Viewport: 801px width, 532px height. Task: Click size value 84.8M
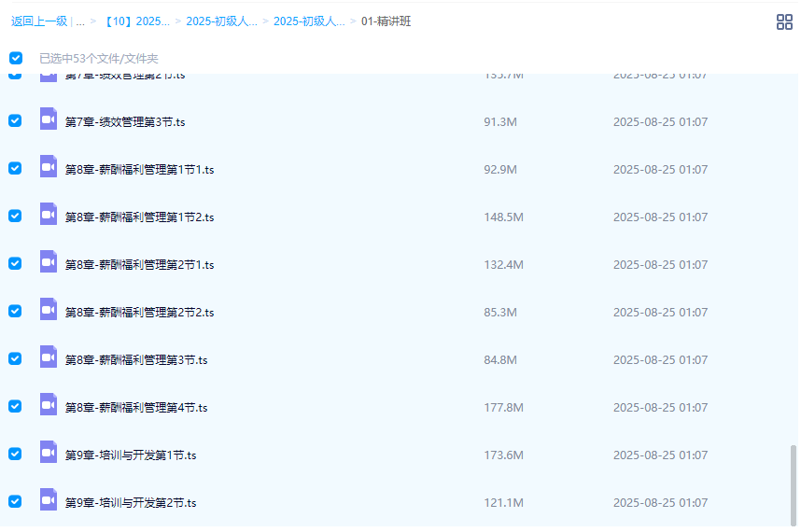click(500, 360)
